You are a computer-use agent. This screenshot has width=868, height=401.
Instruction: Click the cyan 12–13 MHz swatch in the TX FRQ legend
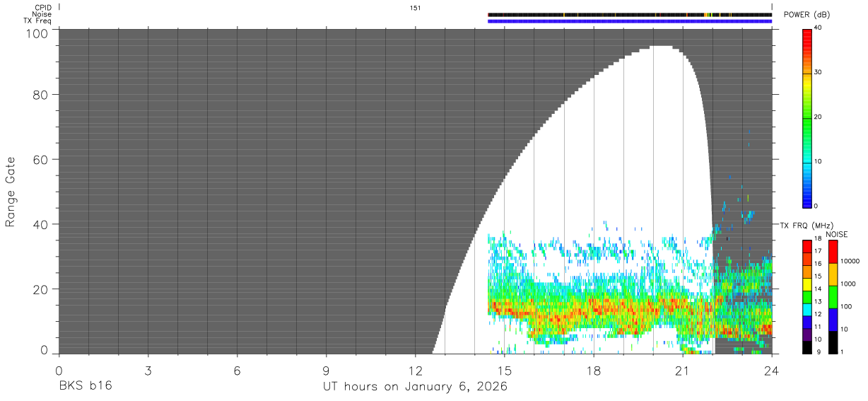pyautogui.click(x=807, y=310)
